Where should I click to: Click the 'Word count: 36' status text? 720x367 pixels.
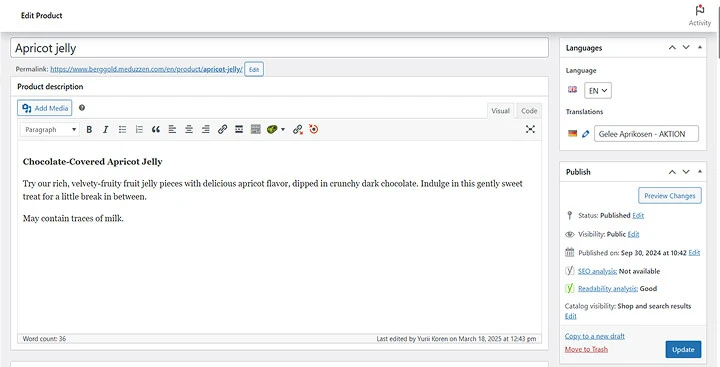click(x=45, y=339)
